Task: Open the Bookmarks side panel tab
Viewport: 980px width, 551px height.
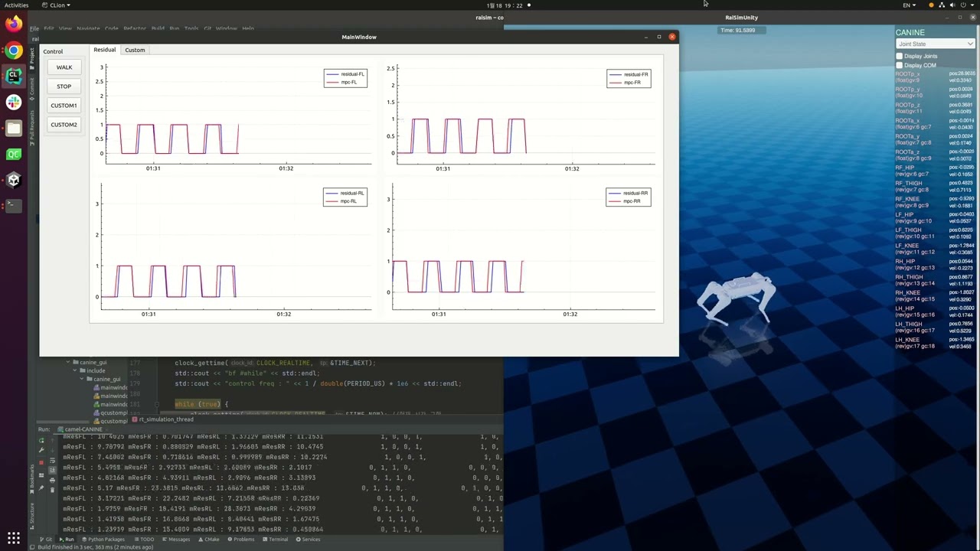Action: (32, 481)
